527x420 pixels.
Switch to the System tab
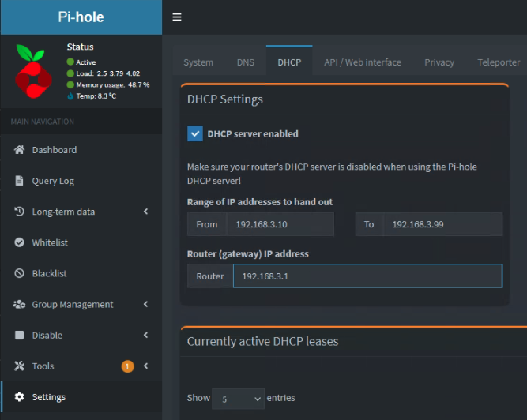coord(198,62)
